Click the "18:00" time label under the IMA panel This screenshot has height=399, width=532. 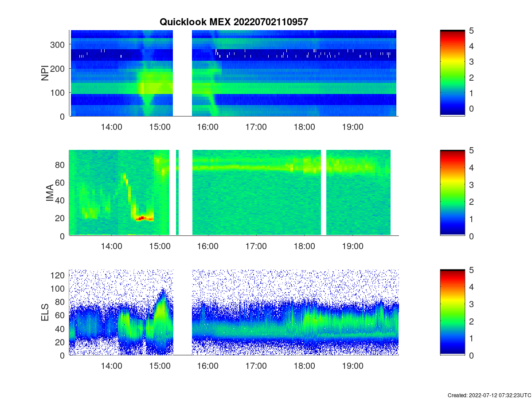[x=304, y=246]
